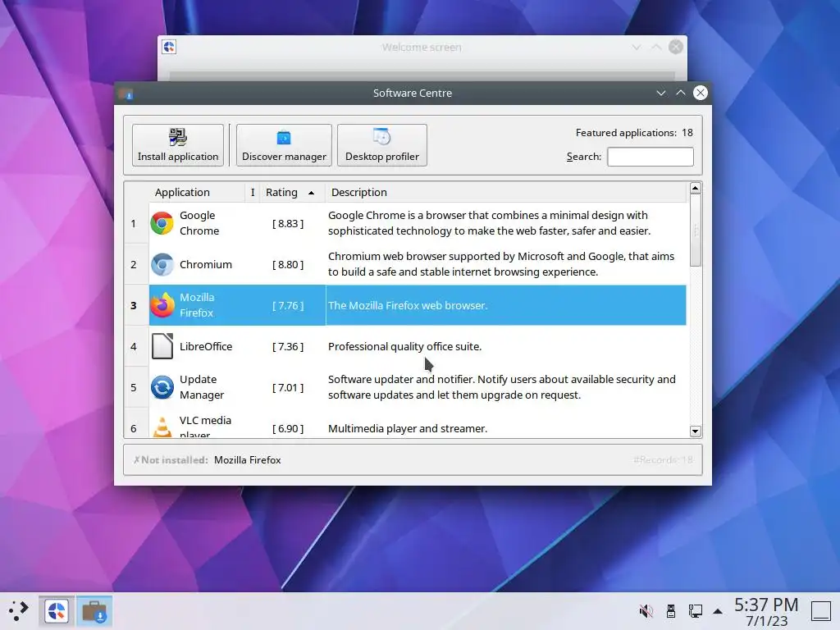The height and width of the screenshot is (630, 840).
Task: Unmute the audio volume tray icon
Action: 646,611
